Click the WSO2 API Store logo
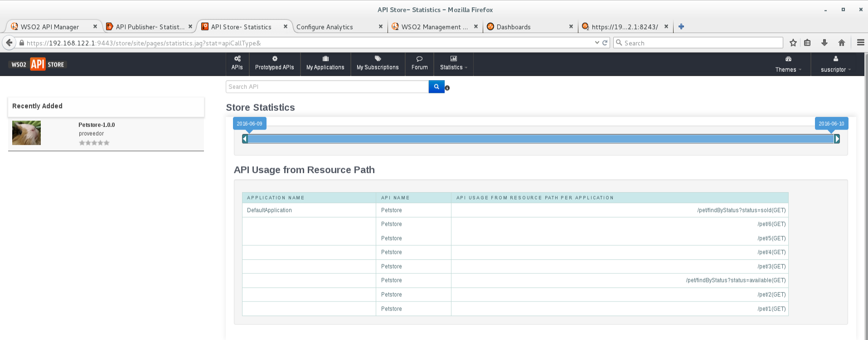Image resolution: width=868 pixels, height=340 pixels. point(38,64)
